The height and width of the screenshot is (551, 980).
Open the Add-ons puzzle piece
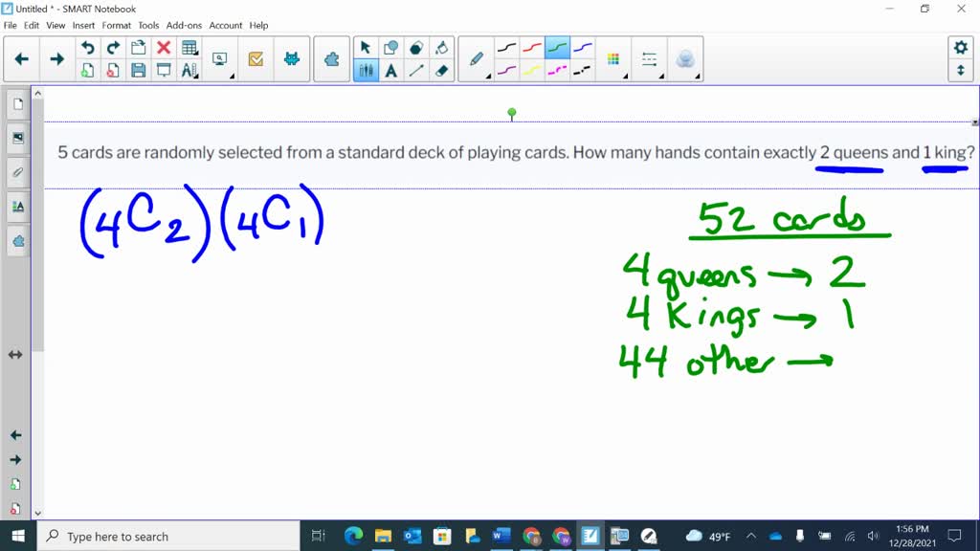click(x=331, y=59)
